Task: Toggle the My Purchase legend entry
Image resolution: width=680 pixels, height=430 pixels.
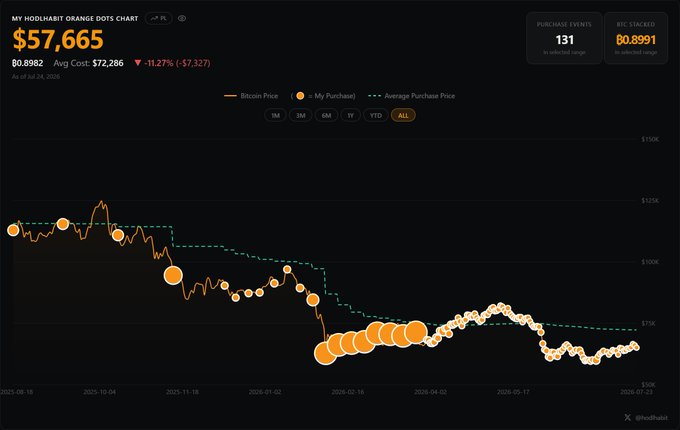Action: pyautogui.click(x=323, y=96)
